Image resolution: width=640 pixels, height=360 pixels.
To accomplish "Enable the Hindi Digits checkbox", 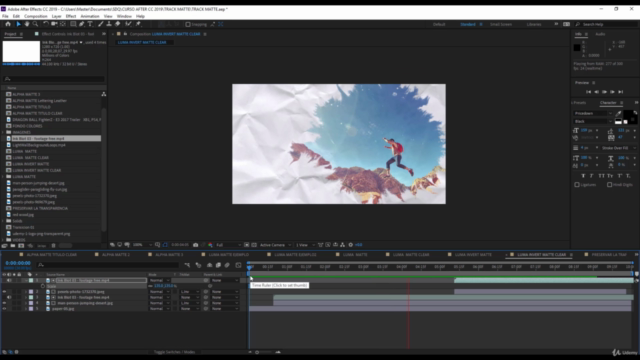I will pos(609,185).
